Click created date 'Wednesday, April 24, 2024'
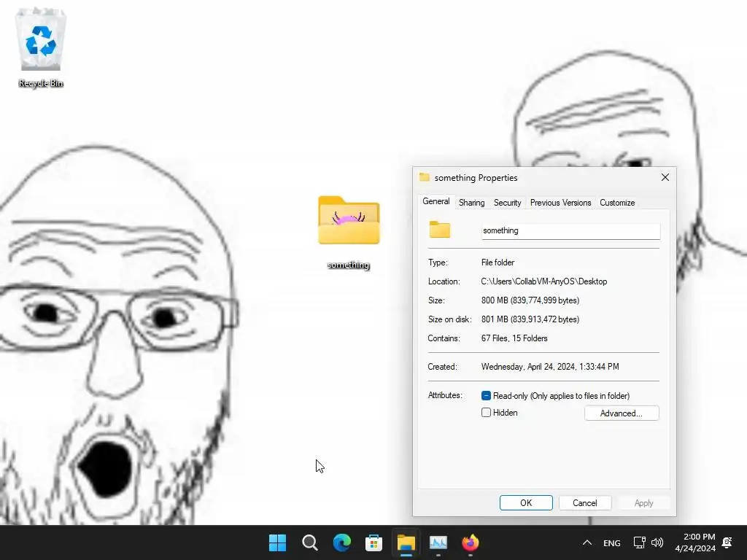747x560 pixels. [528, 367]
